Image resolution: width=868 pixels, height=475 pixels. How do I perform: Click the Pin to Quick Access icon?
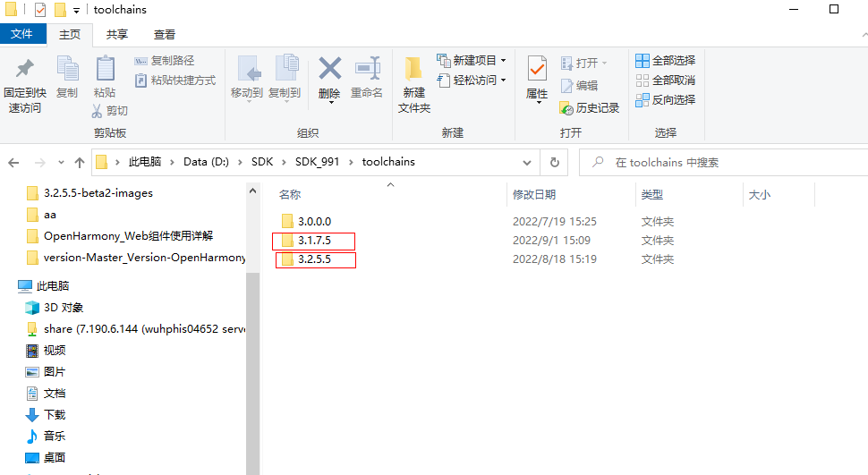click(25, 70)
